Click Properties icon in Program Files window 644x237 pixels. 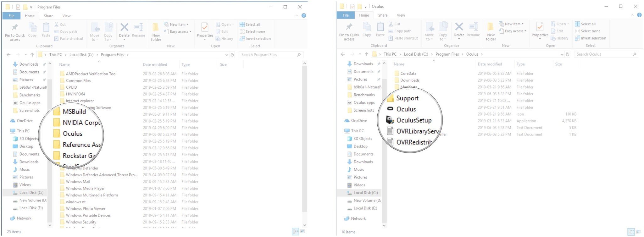click(205, 27)
